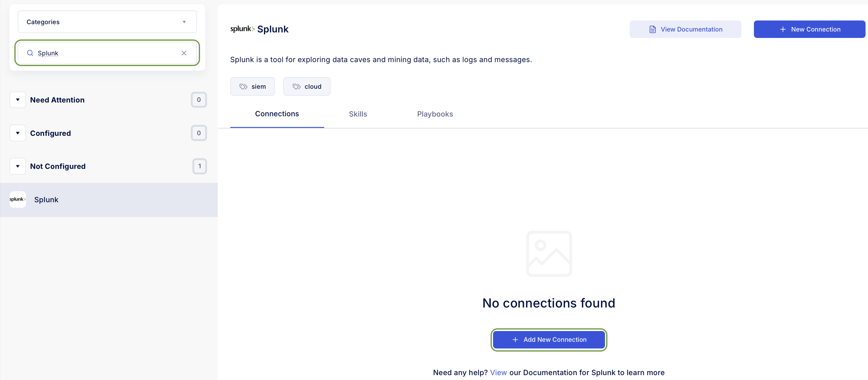Click Add New Connection
This screenshot has width=868, height=380.
pos(549,340)
